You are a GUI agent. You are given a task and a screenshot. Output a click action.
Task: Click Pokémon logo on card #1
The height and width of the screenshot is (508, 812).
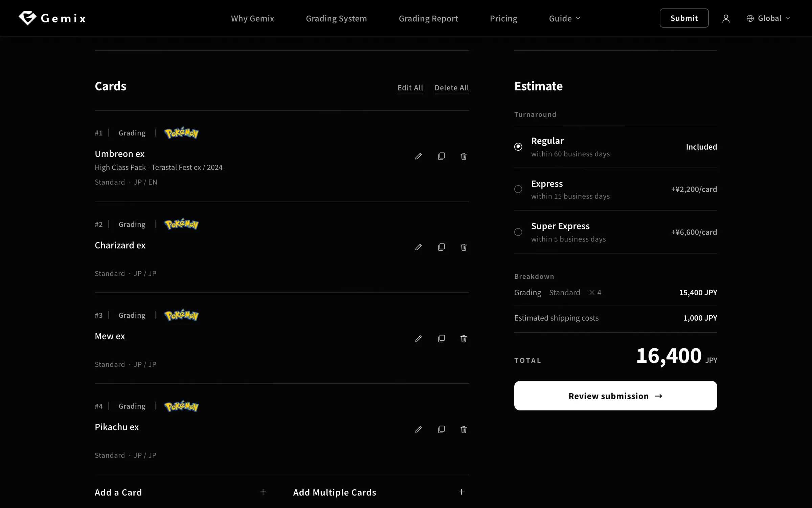(x=181, y=133)
